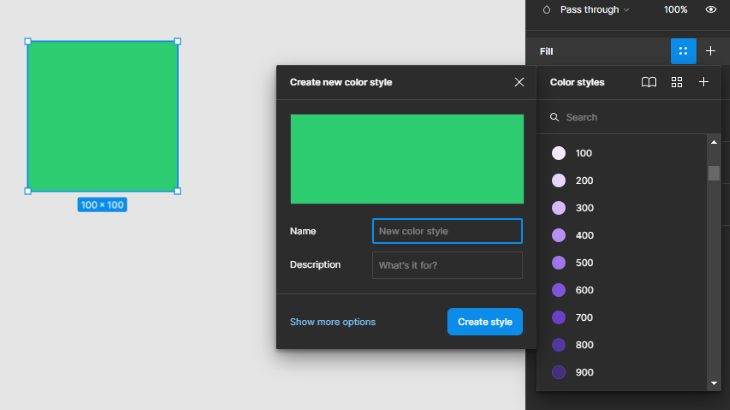Click scrollbar up arrow in color styles

coord(714,142)
